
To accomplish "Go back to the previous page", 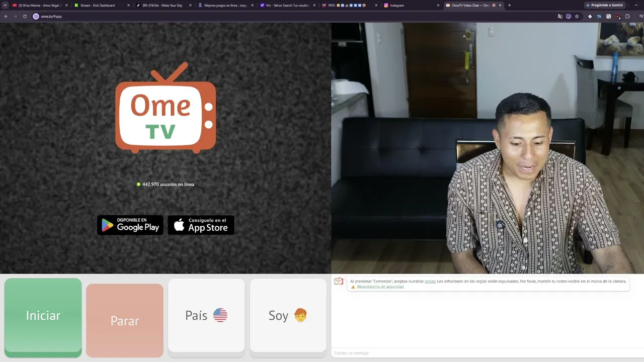I will 6,16.
